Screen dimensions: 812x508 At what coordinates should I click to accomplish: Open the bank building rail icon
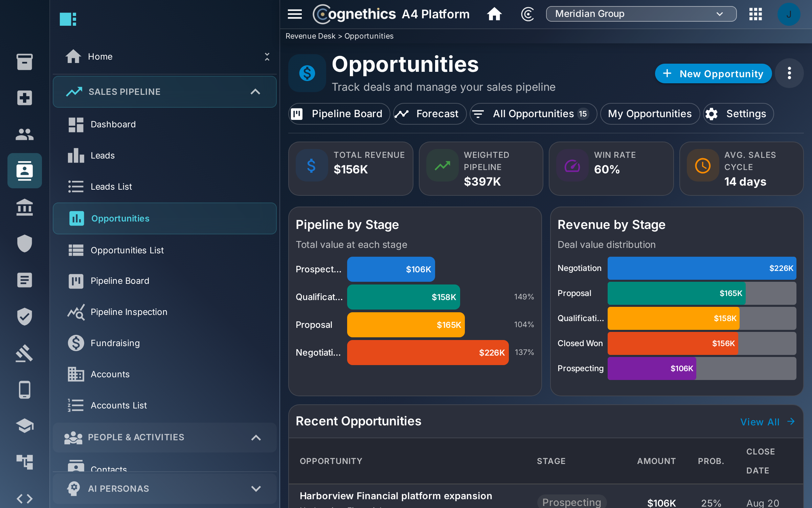[x=25, y=207]
